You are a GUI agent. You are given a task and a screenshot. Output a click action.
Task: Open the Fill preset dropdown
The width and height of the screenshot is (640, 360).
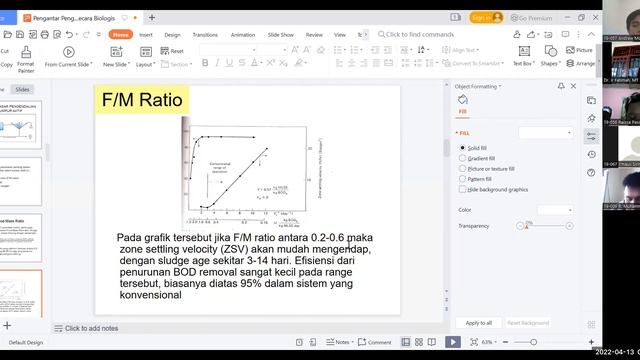tap(546, 133)
